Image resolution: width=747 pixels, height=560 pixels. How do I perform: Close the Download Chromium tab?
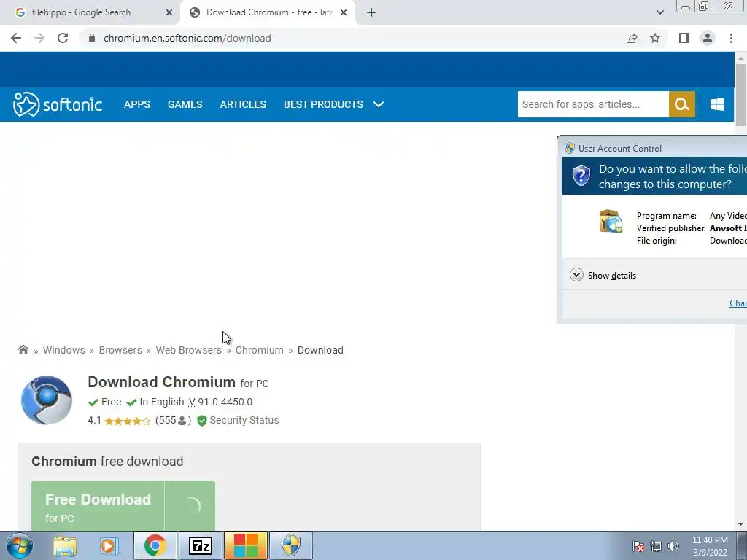tap(344, 12)
